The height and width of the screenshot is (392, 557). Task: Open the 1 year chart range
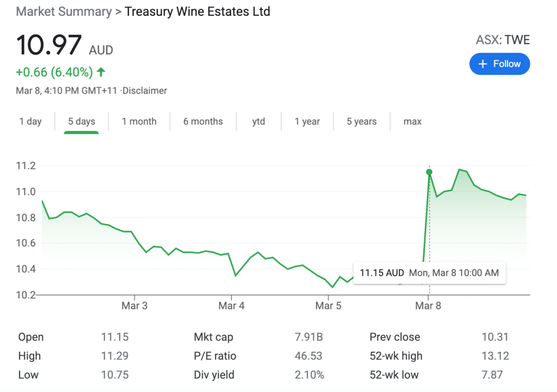(307, 121)
